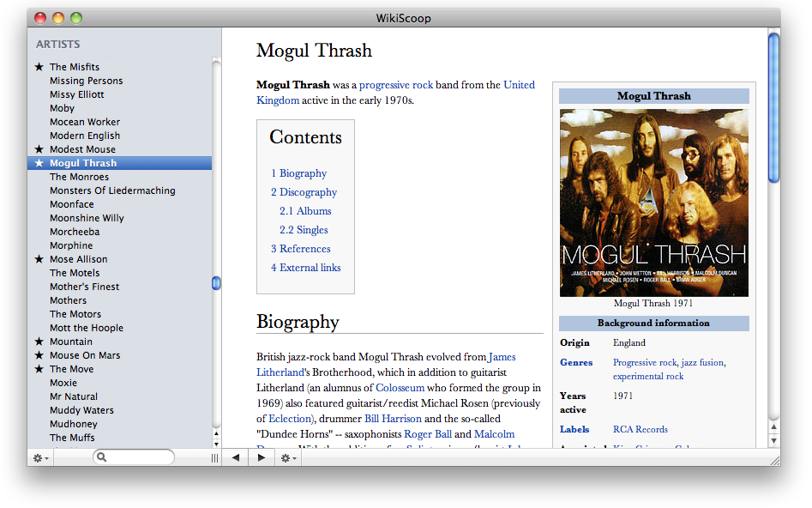Image resolution: width=812 pixels, height=508 pixels.
Task: Open the experimental rock genre link
Action: point(648,377)
